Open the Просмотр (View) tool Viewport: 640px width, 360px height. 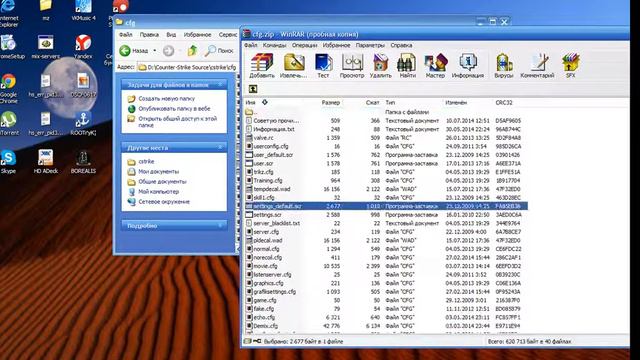(352, 65)
